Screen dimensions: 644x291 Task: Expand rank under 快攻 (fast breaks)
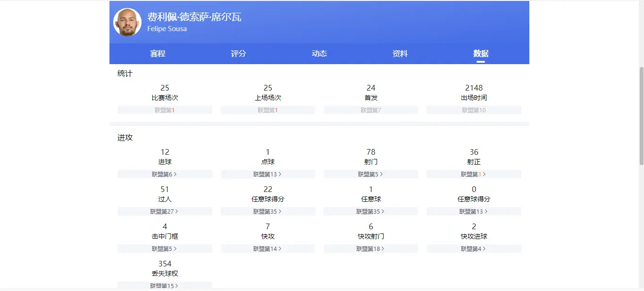click(x=268, y=249)
